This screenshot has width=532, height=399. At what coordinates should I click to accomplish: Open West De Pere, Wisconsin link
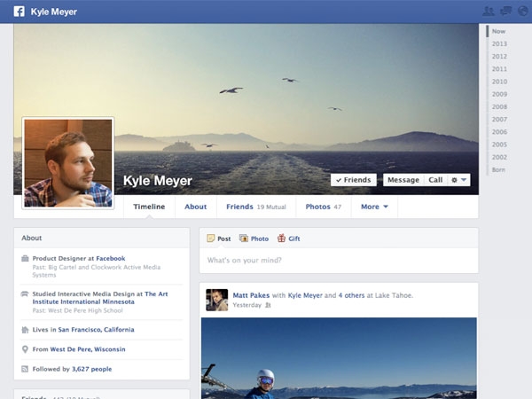click(x=88, y=349)
